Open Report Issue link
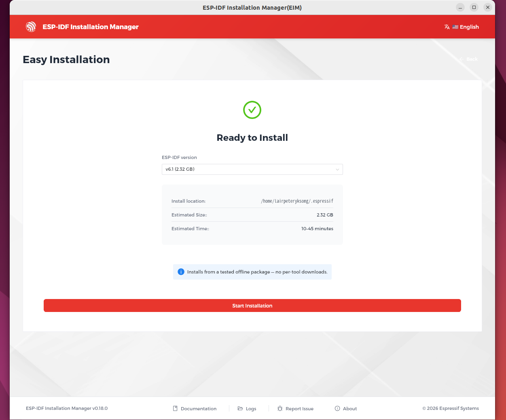Viewport: 506px width, 420px height. 295,409
